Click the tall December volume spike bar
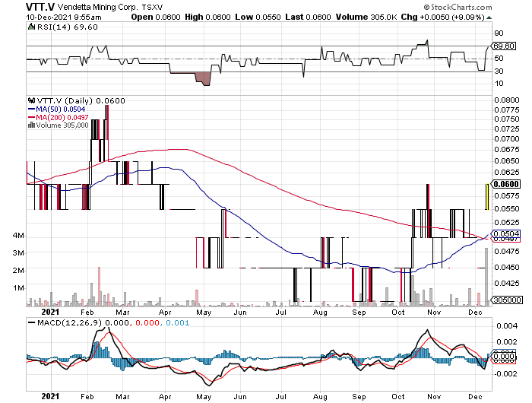The height and width of the screenshot is (403, 532). 486,277
